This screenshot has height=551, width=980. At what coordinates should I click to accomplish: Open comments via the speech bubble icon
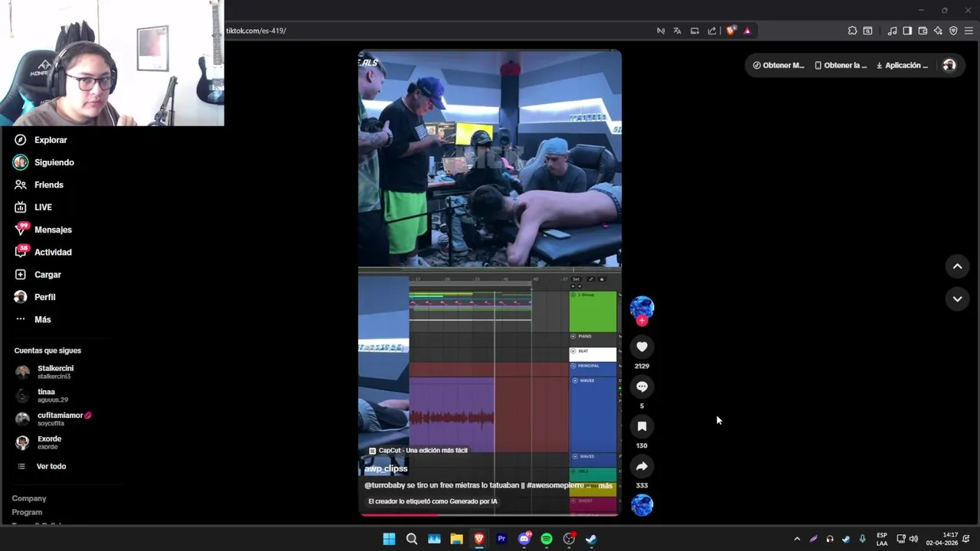click(x=642, y=386)
